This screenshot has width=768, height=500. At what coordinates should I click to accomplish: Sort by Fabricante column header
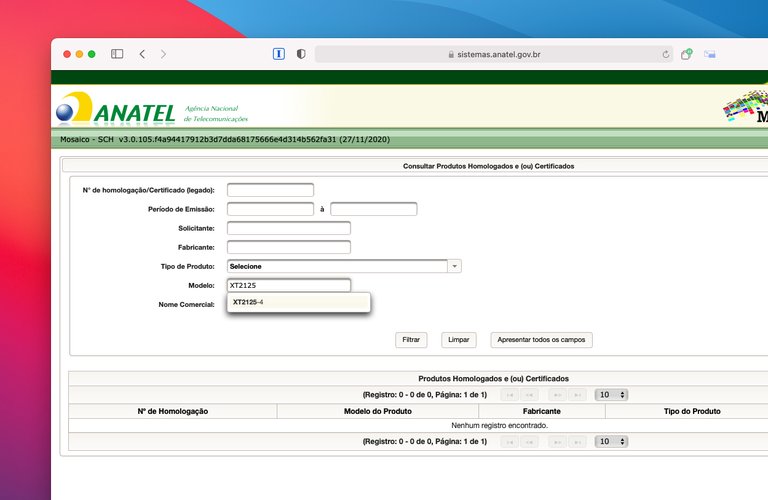(542, 411)
